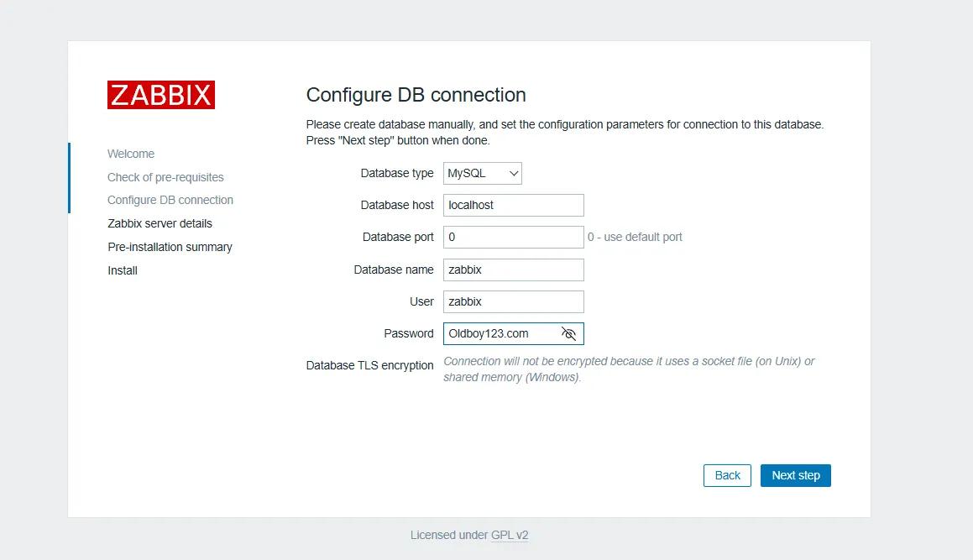Go to the Welcome step in the sidebar
Image resolution: width=973 pixels, height=560 pixels.
pos(131,154)
